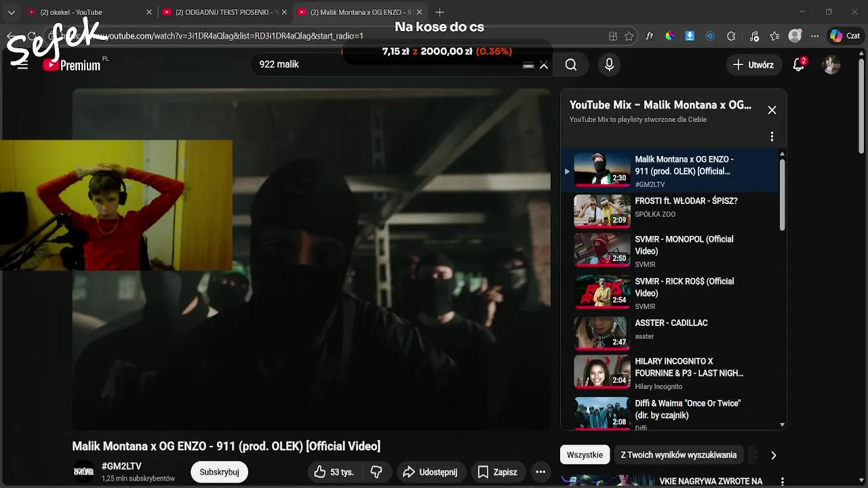Screen dimensions: 868x488
Task: Switch to the ODGADNIJ TEKST PIOSENKI tab
Action: point(224,12)
